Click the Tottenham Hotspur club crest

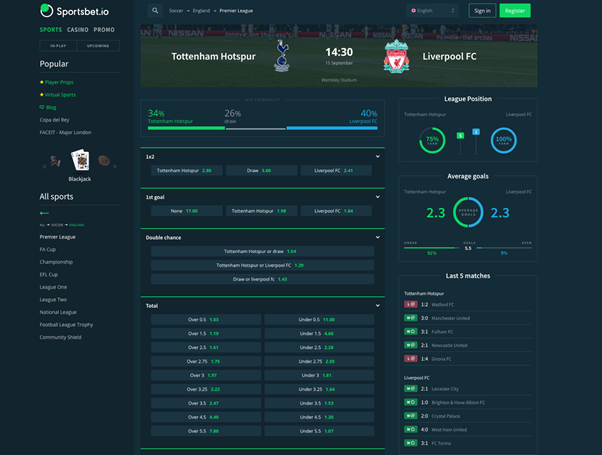(282, 57)
